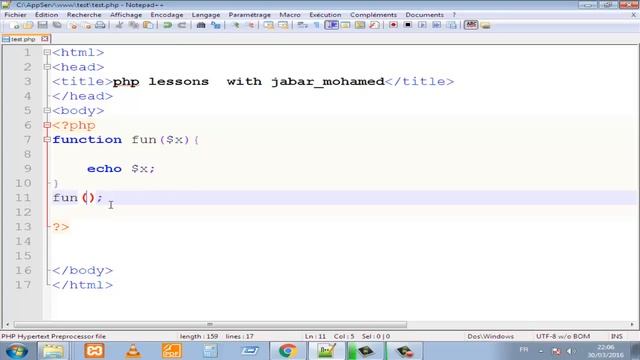
Task: Open the Encodage menu
Action: (167, 15)
